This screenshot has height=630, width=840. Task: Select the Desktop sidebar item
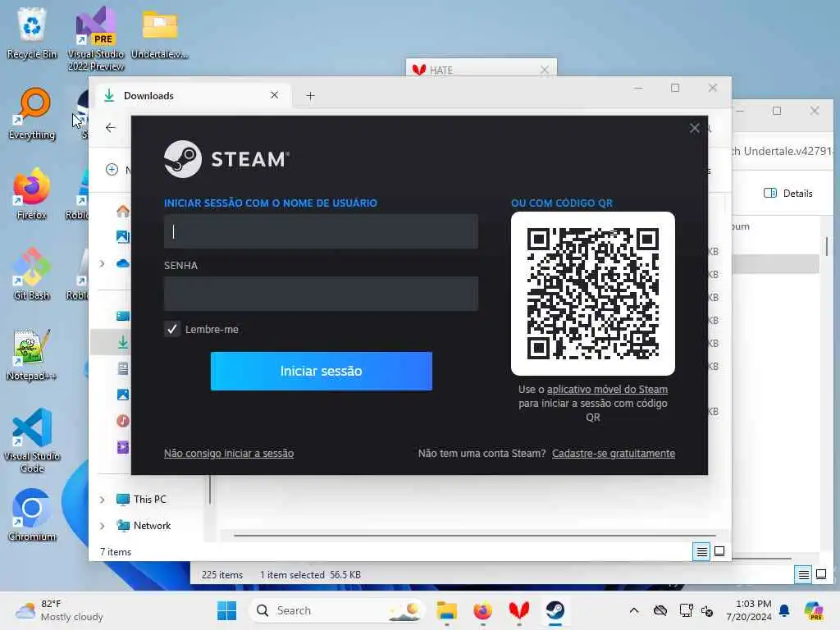(x=123, y=316)
